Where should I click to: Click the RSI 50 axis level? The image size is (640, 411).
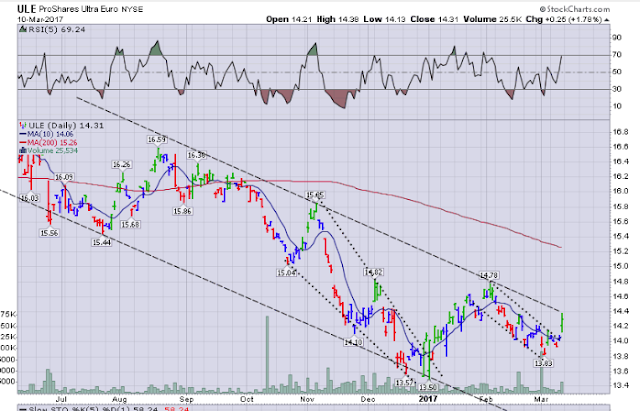click(617, 72)
